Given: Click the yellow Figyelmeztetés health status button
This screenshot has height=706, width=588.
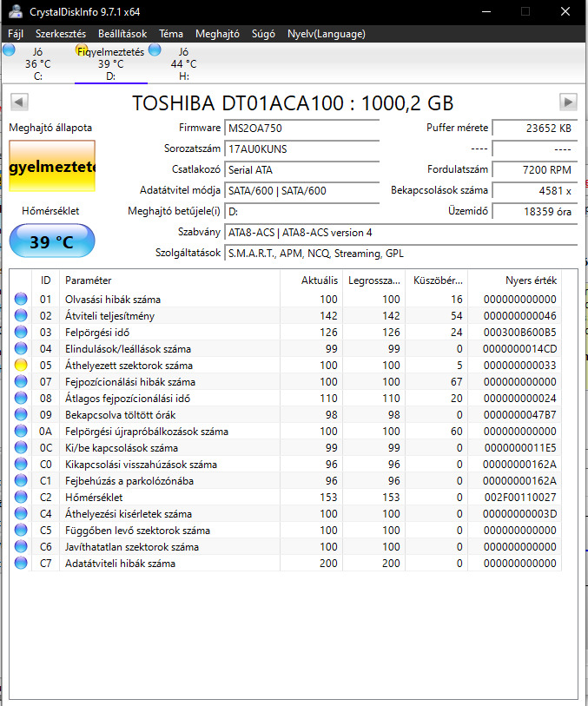Looking at the screenshot, I should click(52, 166).
